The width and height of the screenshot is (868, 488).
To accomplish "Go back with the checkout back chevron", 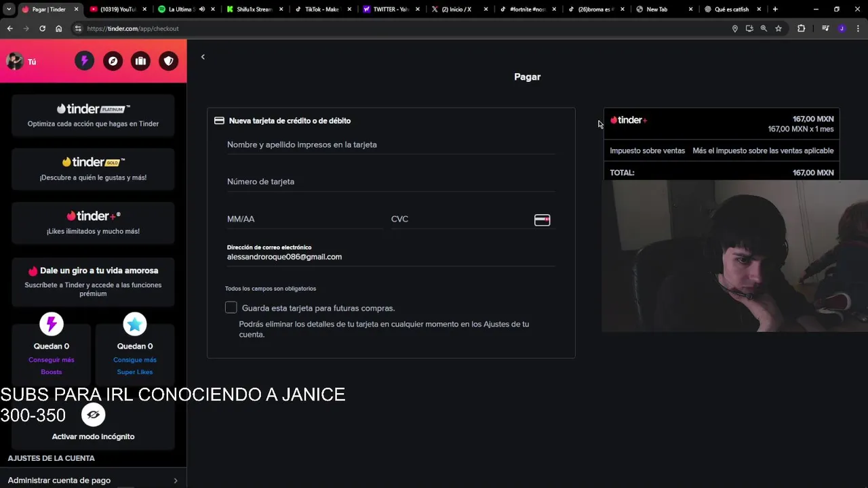I will tap(203, 57).
